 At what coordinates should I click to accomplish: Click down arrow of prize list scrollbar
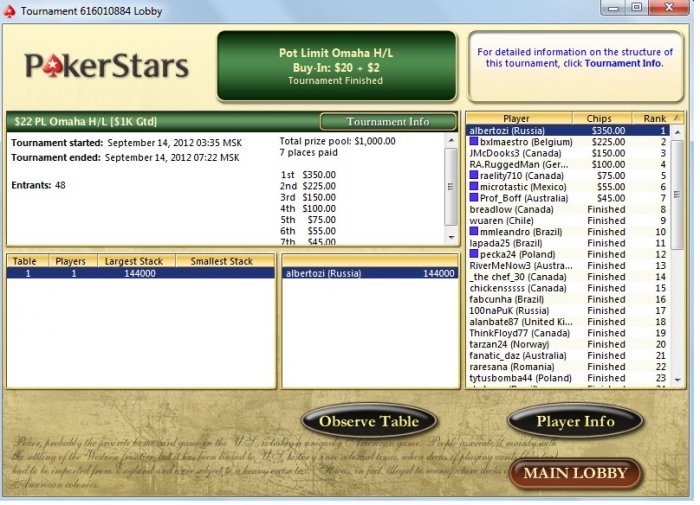(x=451, y=238)
